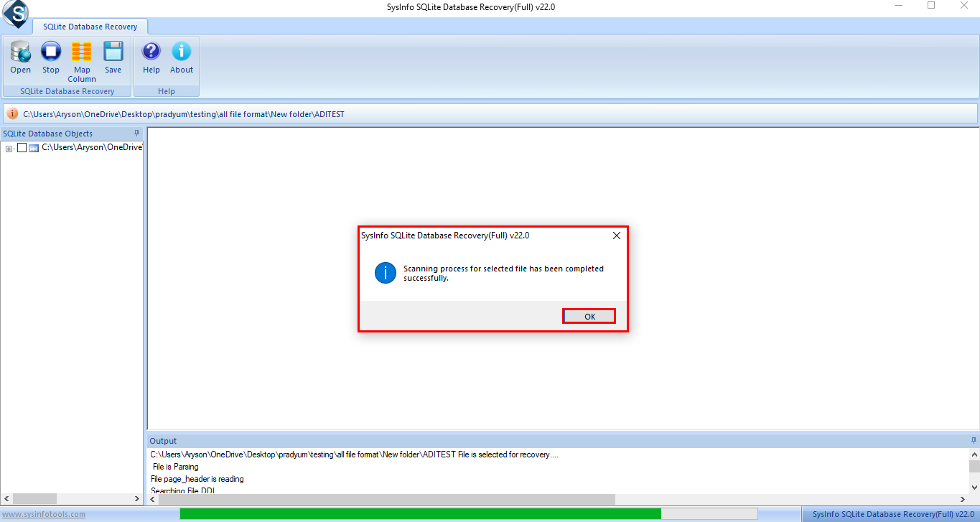980x522 pixels.
Task: Click the Stop scanning toolbar icon
Action: point(51,52)
